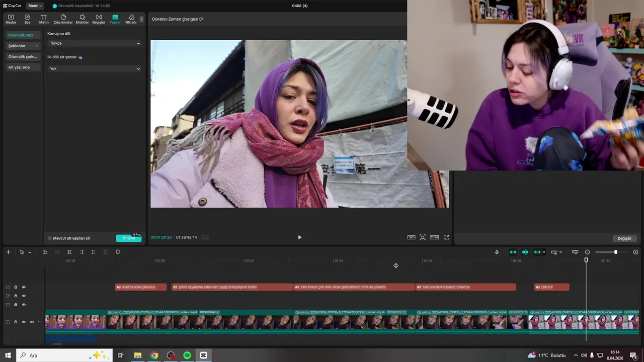The image size is (644, 362).
Task: Undo the last action
Action: point(45,252)
